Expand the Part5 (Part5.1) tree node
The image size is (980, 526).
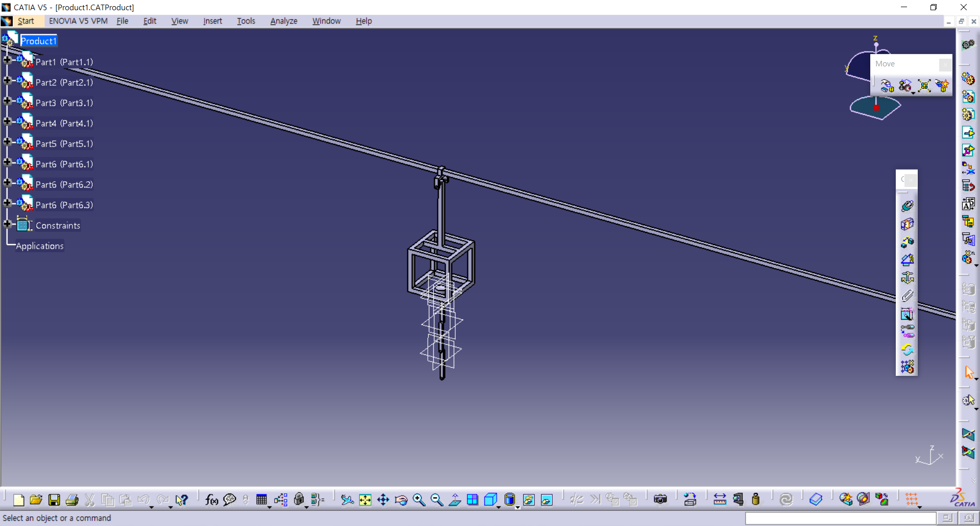(x=7, y=141)
